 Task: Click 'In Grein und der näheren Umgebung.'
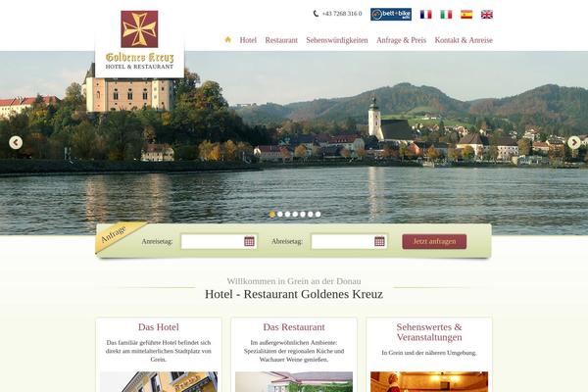coord(429,353)
